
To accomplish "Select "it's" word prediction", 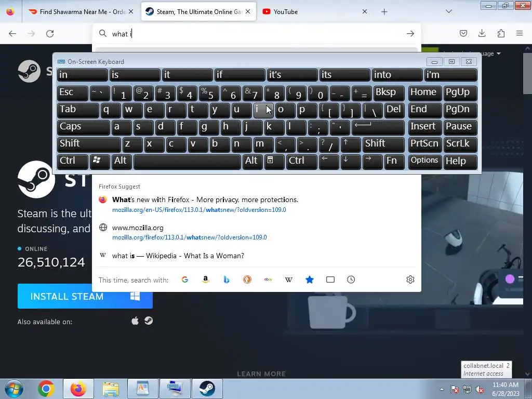I will point(292,75).
